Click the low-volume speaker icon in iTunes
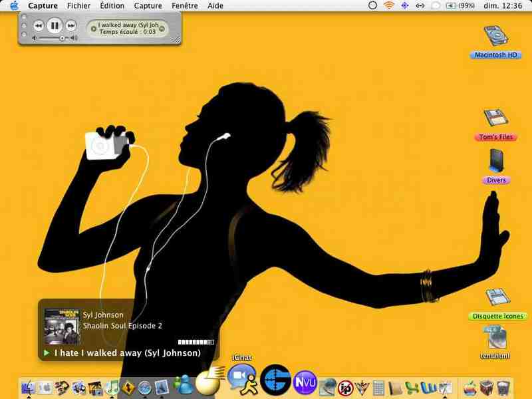532x399 pixels. (35, 39)
